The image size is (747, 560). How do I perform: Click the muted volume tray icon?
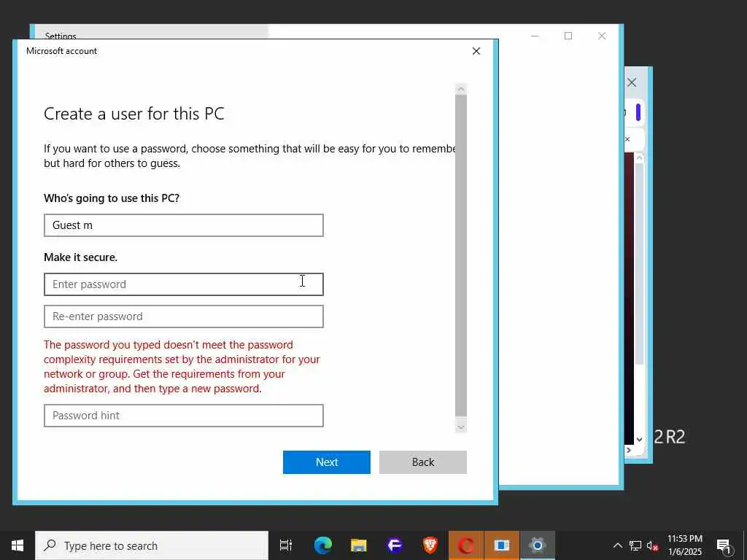[652, 545]
